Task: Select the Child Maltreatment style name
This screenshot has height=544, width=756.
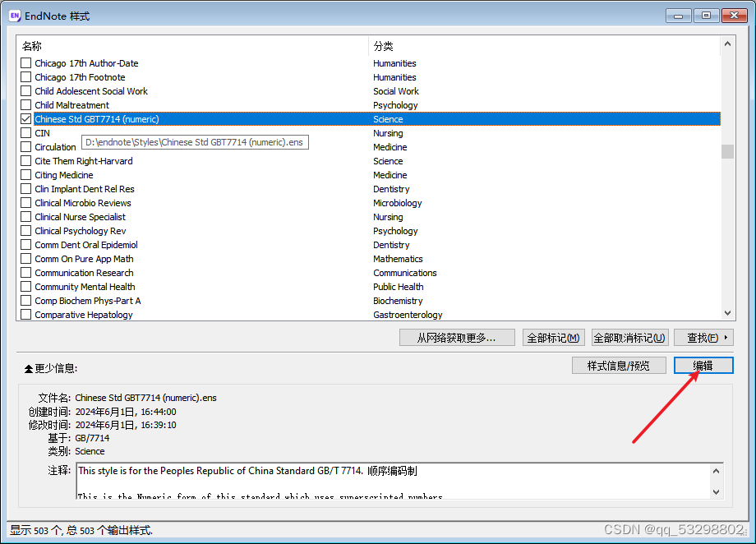Action: pos(71,105)
